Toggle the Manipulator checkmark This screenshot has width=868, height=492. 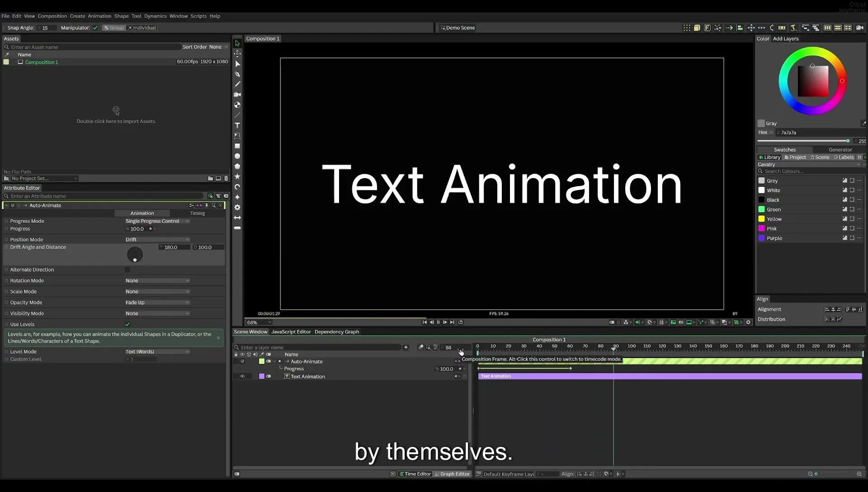[x=95, y=28]
